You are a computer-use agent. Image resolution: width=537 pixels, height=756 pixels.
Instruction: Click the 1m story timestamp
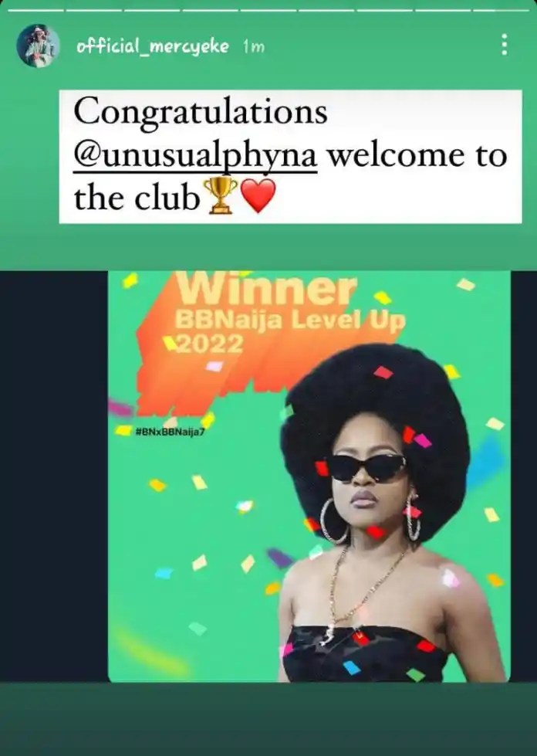pyautogui.click(x=254, y=47)
